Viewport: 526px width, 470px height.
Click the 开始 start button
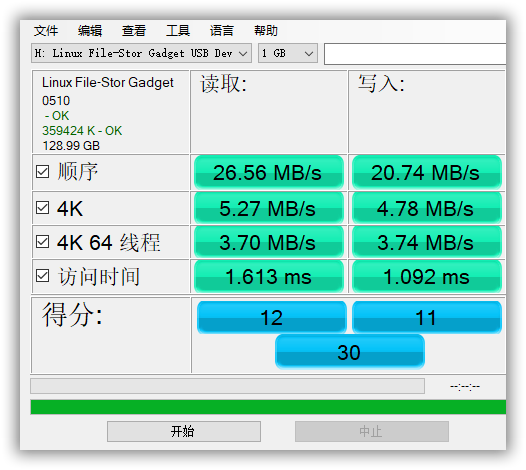coord(184,431)
